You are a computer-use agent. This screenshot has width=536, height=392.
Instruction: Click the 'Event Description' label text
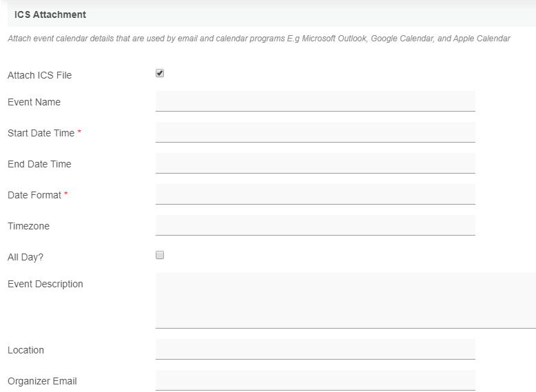45,284
